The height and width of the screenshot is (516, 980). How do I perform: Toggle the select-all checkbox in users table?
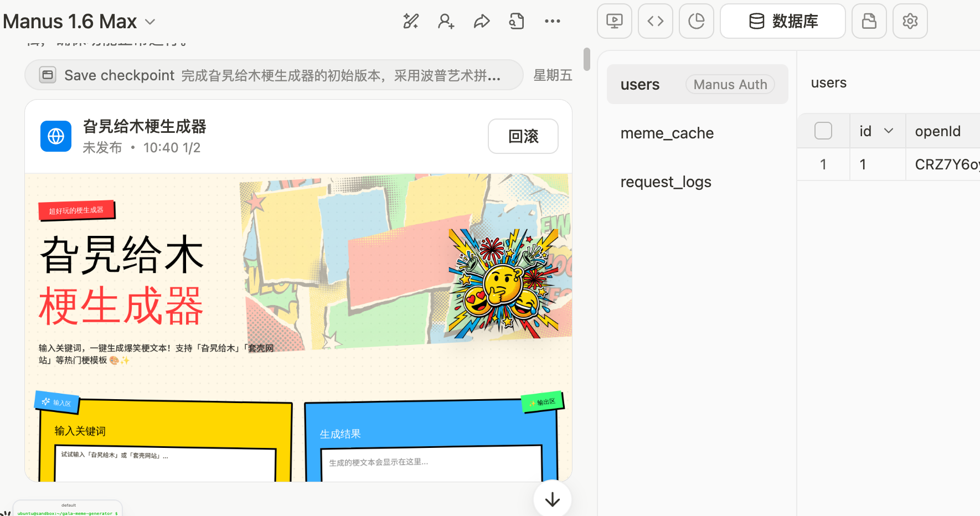pyautogui.click(x=823, y=131)
